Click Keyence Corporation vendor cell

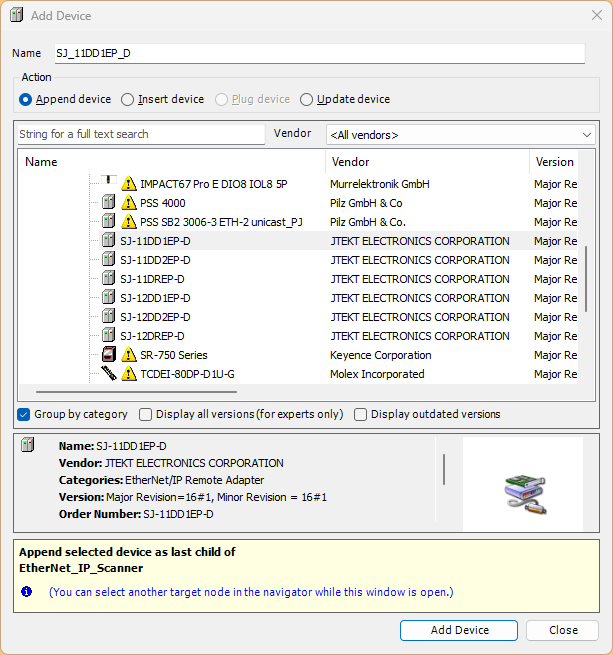[x=380, y=355]
